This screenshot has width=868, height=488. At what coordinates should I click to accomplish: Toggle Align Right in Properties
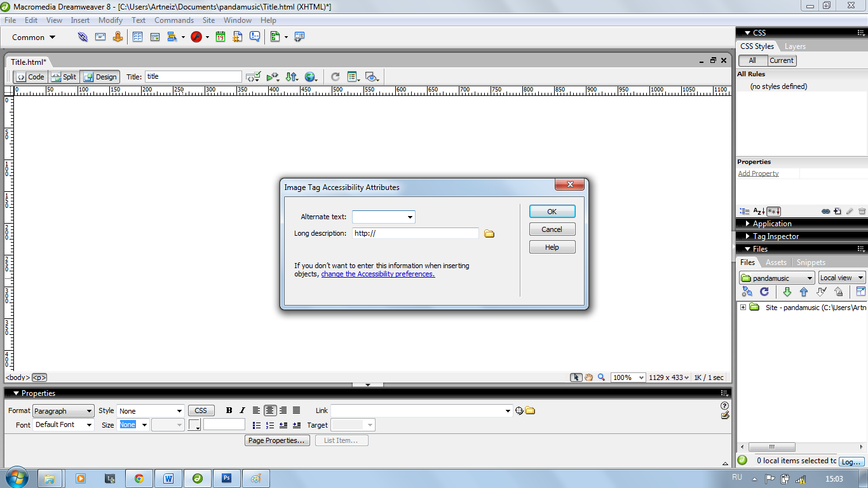(283, 410)
